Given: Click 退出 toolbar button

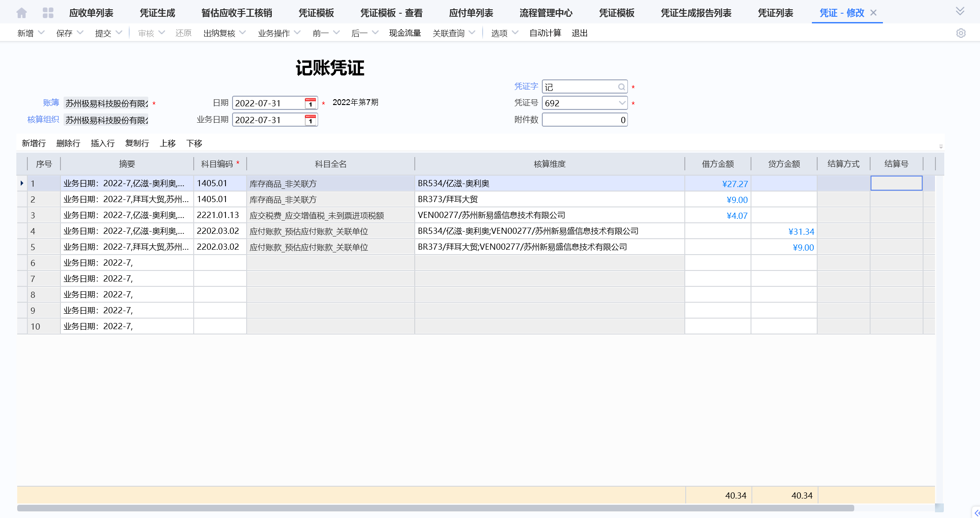Looking at the screenshot, I should 580,33.
